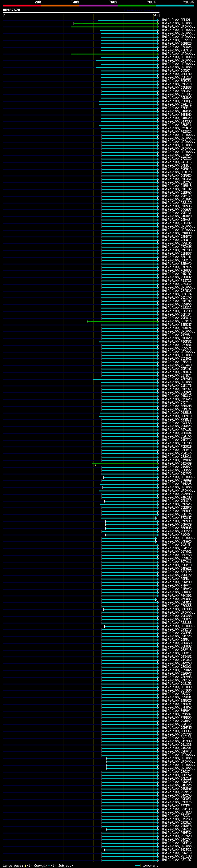The image size is (197, 868).
Task: Select the UniRef100_Q29B06 label
Action: click(x=177, y=305)
